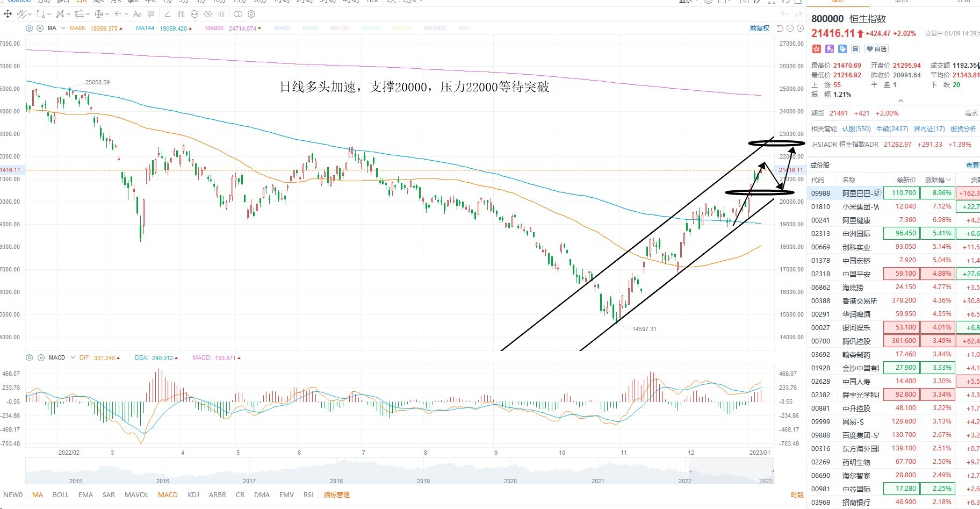Click the blue tag icon under price

(842, 49)
